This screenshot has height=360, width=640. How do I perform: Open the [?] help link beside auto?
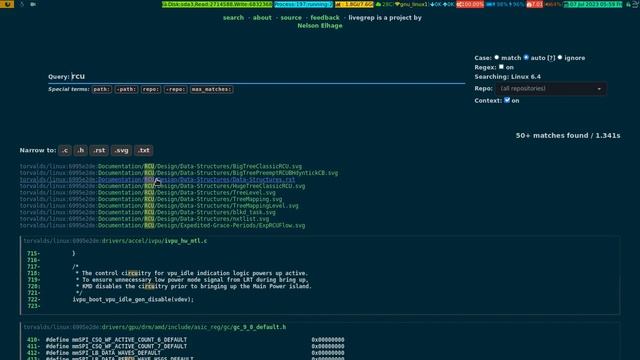[551, 58]
